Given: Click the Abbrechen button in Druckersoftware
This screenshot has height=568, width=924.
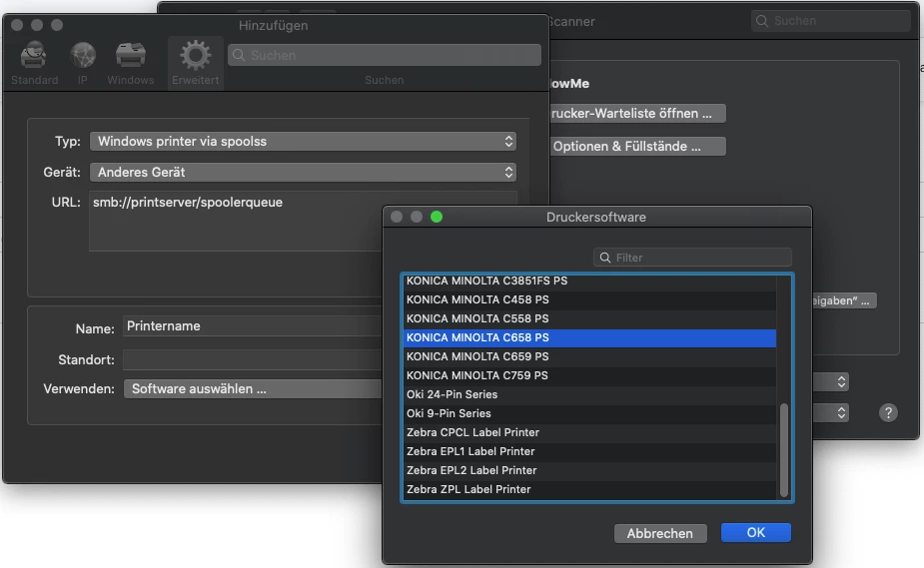Looking at the screenshot, I should 660,533.
